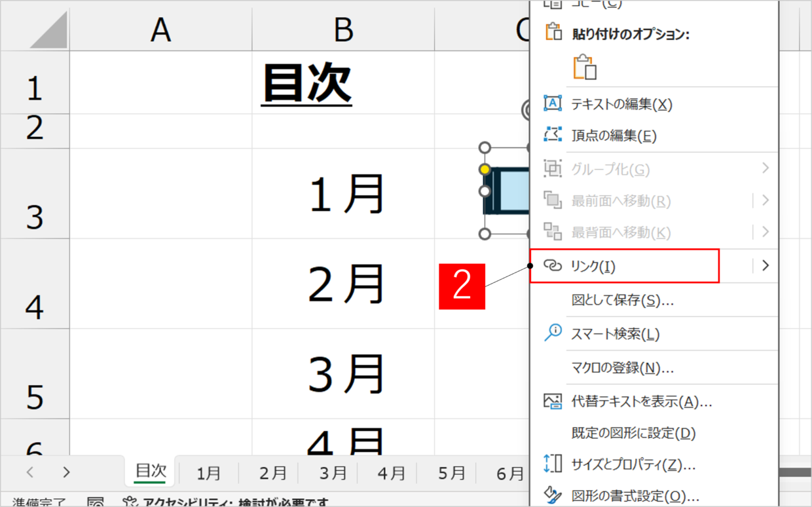Screen dimensions: 812x507
Task: Click the Edit Text icon (テキストの編集)
Action: point(553,103)
